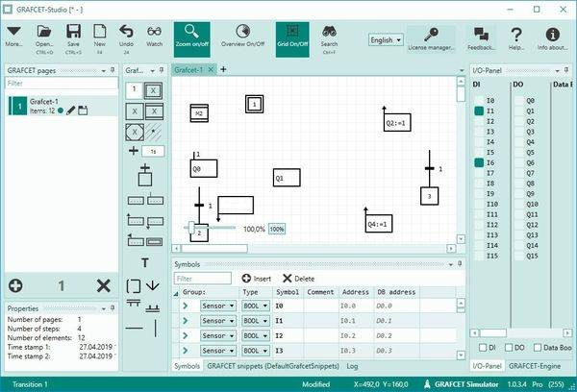Click the filter field in GRAFCET pages
This screenshot has width=577, height=392.
[x=62, y=84]
